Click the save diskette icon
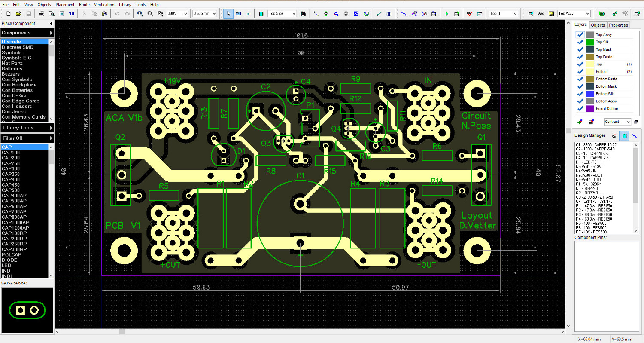644x343 pixels. point(28,14)
